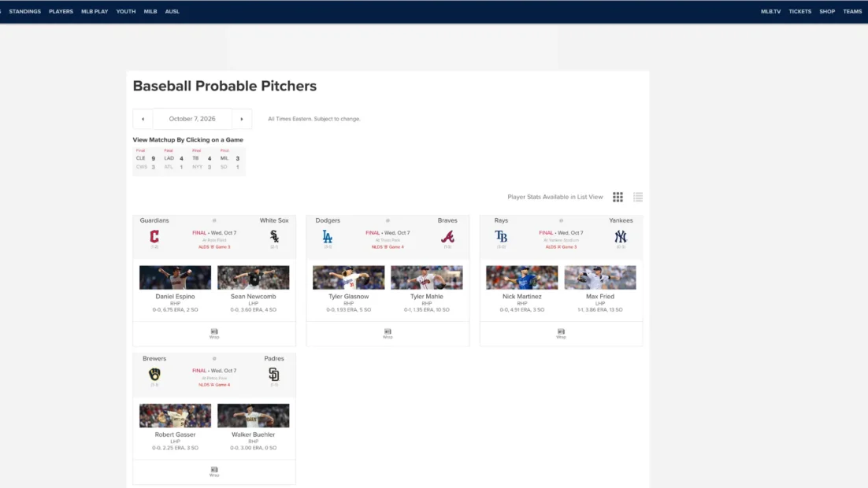The image size is (868, 488).
Task: Click Braves team name
Action: (x=447, y=220)
